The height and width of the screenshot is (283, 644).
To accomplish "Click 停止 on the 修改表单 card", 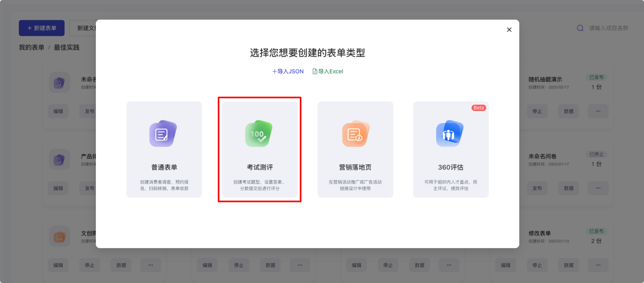I will pos(537,265).
